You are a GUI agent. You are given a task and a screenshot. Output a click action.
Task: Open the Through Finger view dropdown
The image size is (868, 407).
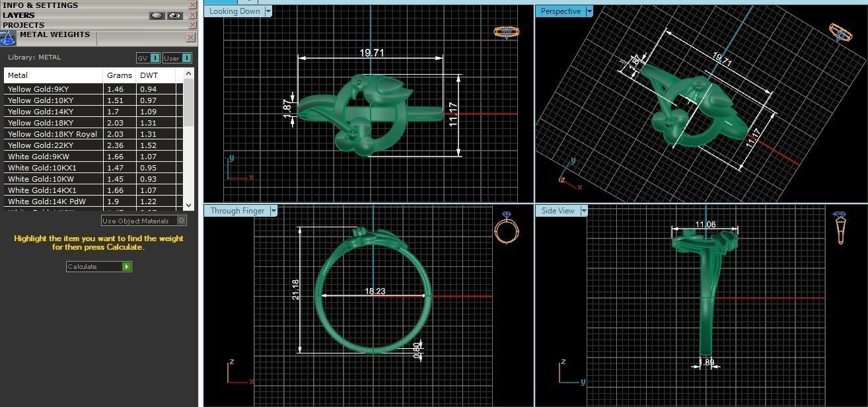pos(273,211)
